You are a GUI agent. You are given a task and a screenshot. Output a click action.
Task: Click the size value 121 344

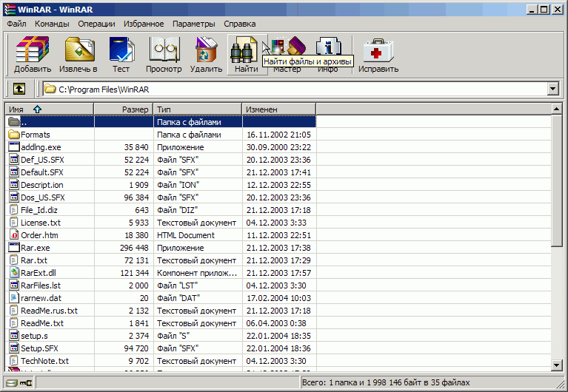134,273
